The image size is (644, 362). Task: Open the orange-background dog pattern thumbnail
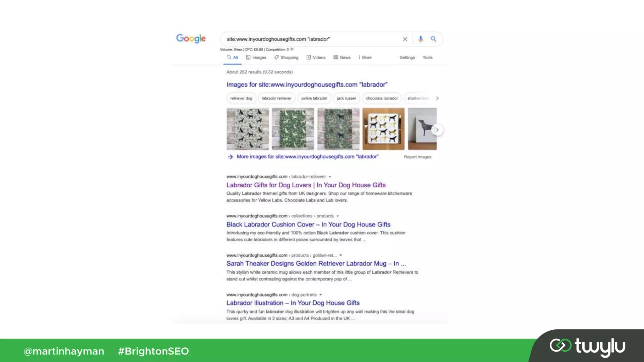[x=383, y=129]
